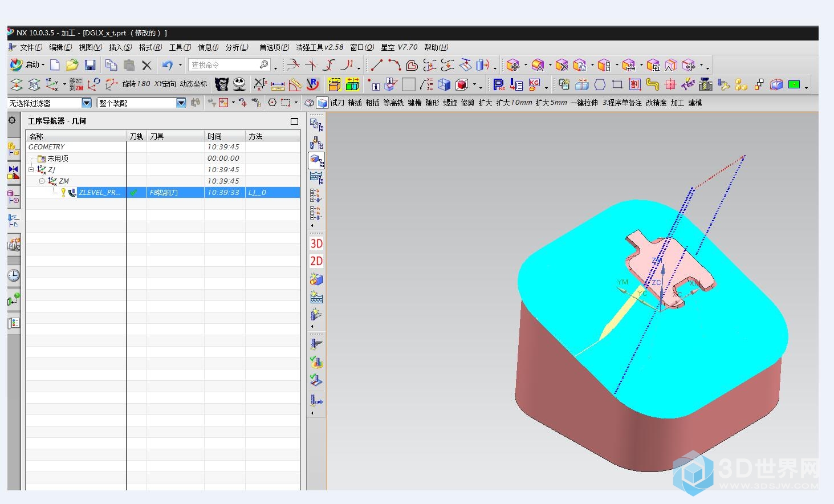Open the 文件(F) menu
Image resolution: width=834 pixels, height=504 pixels.
coord(31,47)
